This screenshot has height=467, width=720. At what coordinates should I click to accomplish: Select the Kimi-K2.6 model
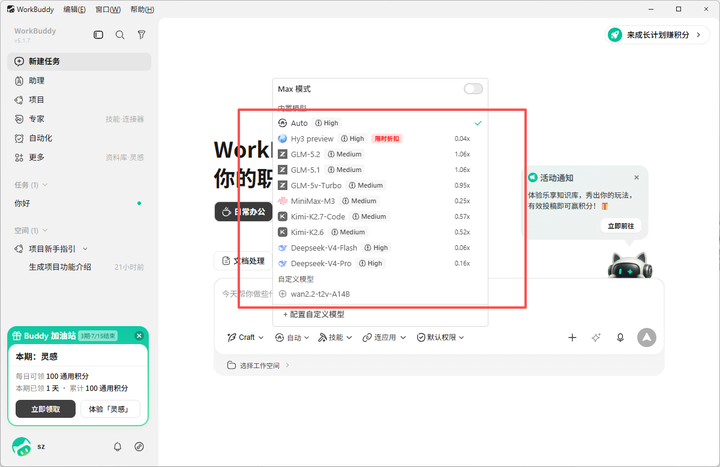click(x=380, y=232)
